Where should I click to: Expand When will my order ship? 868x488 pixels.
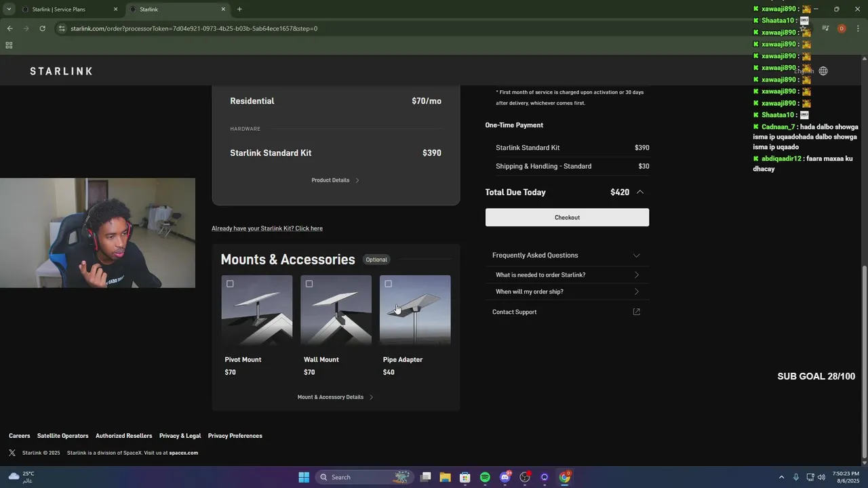click(x=567, y=291)
